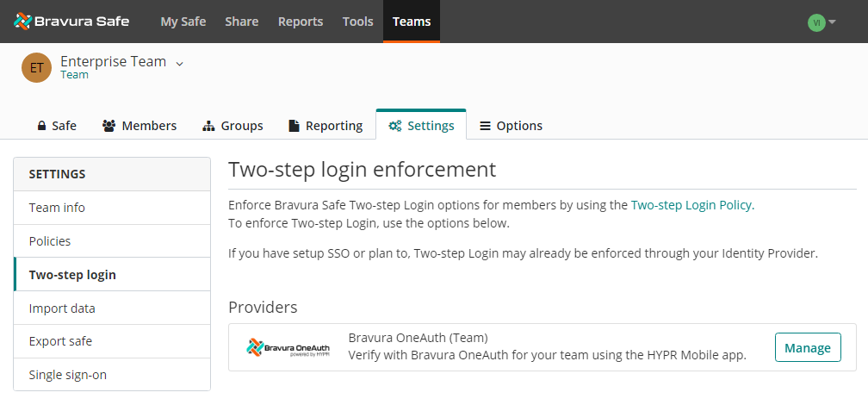This screenshot has width=868, height=405.
Task: Click the Enterprise Team name
Action: (114, 61)
